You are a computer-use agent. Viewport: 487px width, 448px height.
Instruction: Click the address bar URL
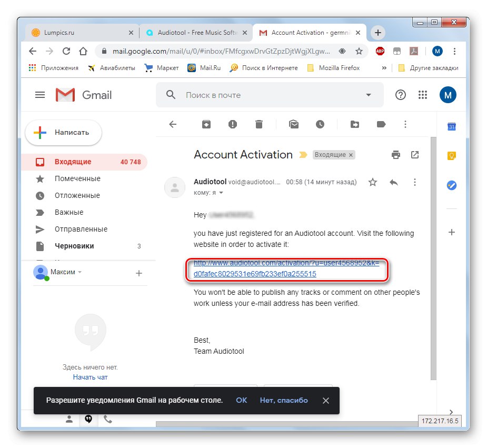221,51
